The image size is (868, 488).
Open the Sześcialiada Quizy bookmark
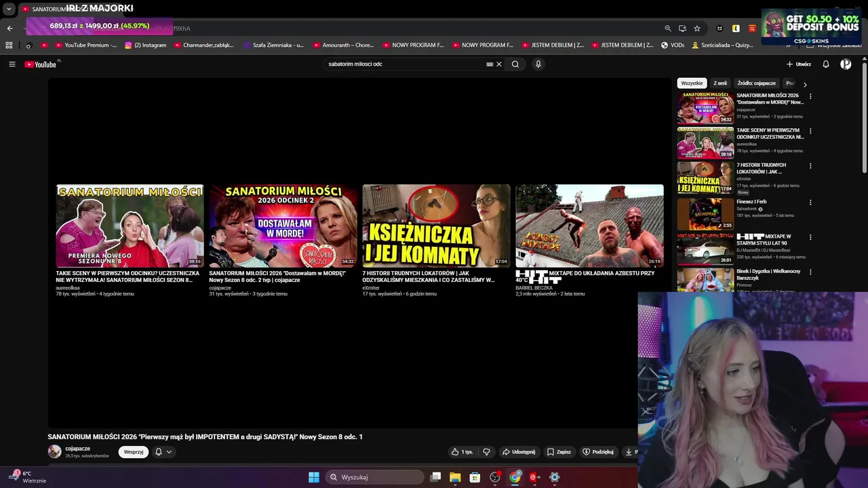coord(723,45)
